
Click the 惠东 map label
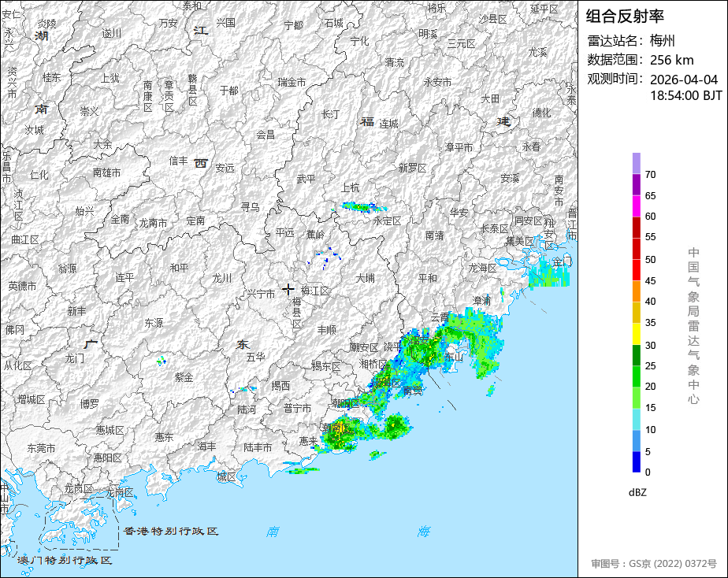tap(164, 437)
